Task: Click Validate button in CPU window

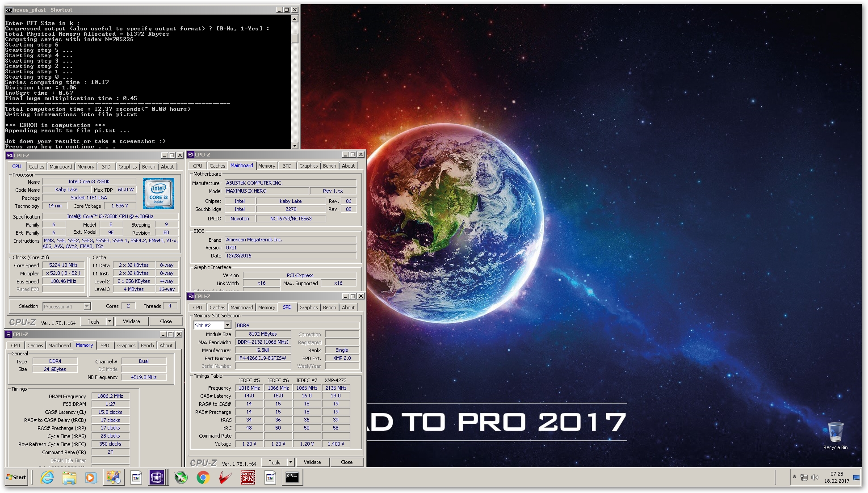Action: point(131,321)
